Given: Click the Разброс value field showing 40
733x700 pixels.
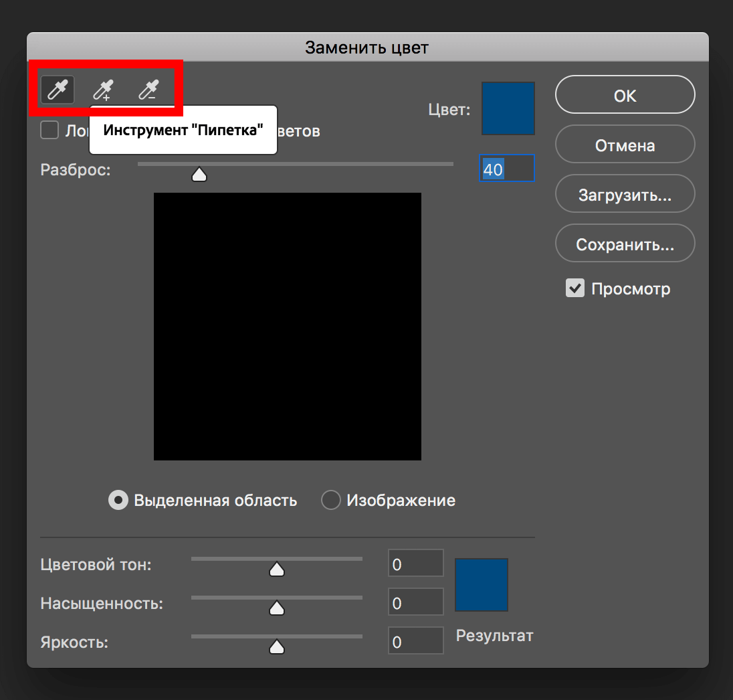Looking at the screenshot, I should (x=507, y=169).
